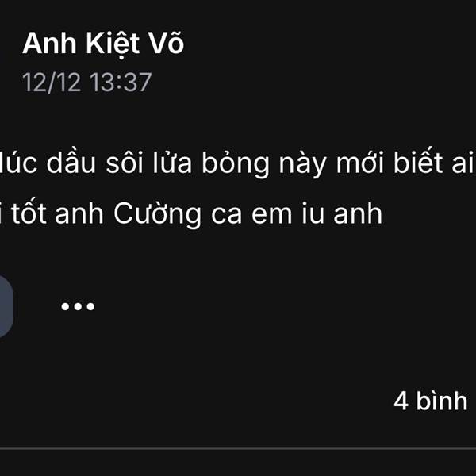Click "Kiệt" in the author name

pos(113,44)
